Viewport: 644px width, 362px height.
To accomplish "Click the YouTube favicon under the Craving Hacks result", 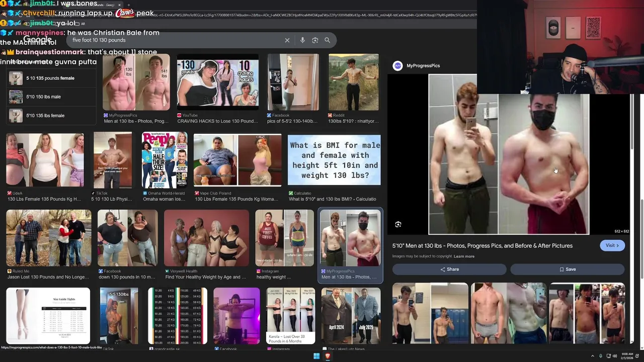I will pyautogui.click(x=179, y=115).
